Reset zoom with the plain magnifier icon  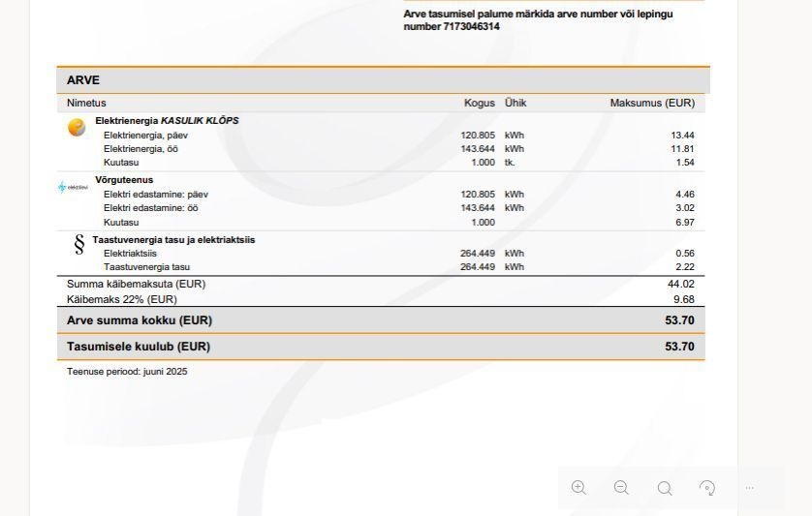coord(665,488)
